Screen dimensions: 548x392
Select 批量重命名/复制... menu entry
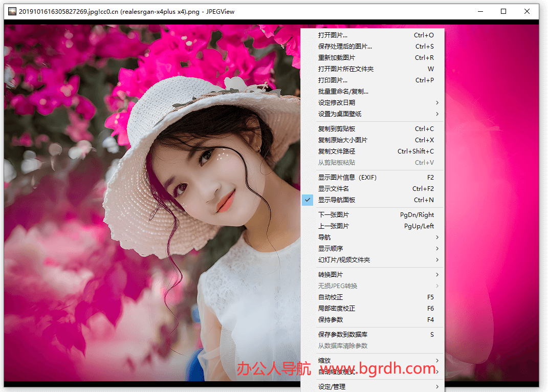[343, 92]
